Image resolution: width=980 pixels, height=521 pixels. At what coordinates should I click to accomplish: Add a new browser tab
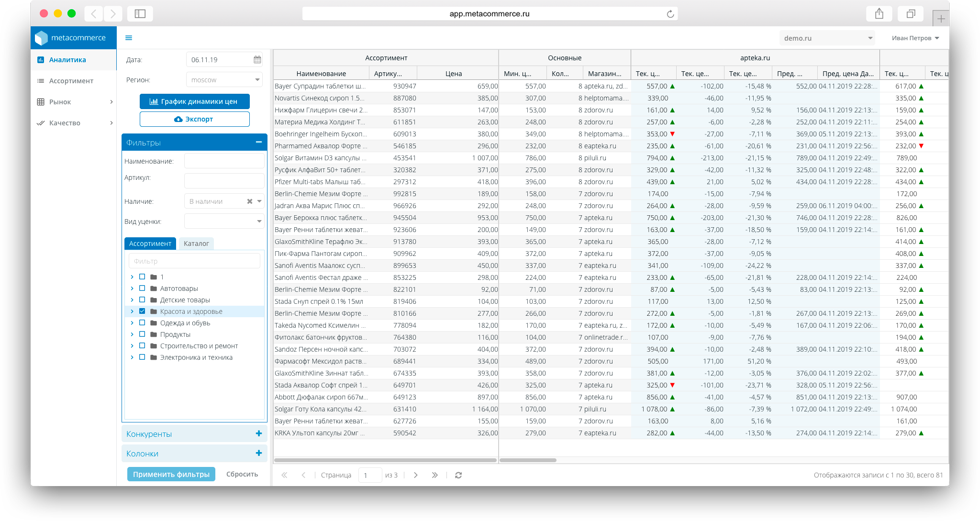941,19
